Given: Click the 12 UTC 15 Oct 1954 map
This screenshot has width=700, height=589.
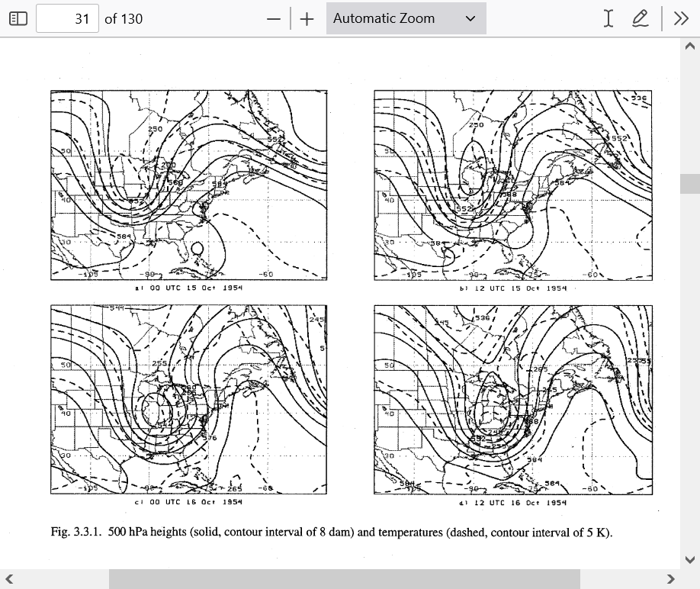Looking at the screenshot, I should click(x=512, y=185).
